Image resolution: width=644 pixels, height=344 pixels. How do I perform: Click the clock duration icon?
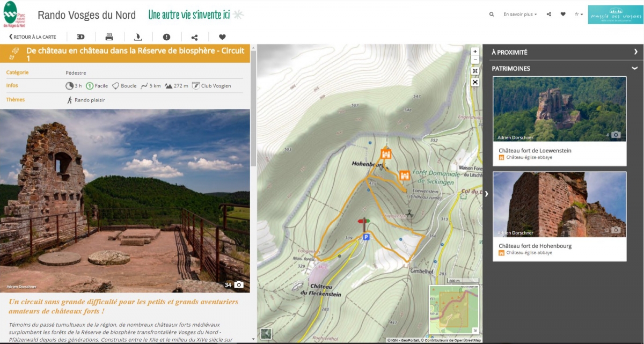coord(69,85)
